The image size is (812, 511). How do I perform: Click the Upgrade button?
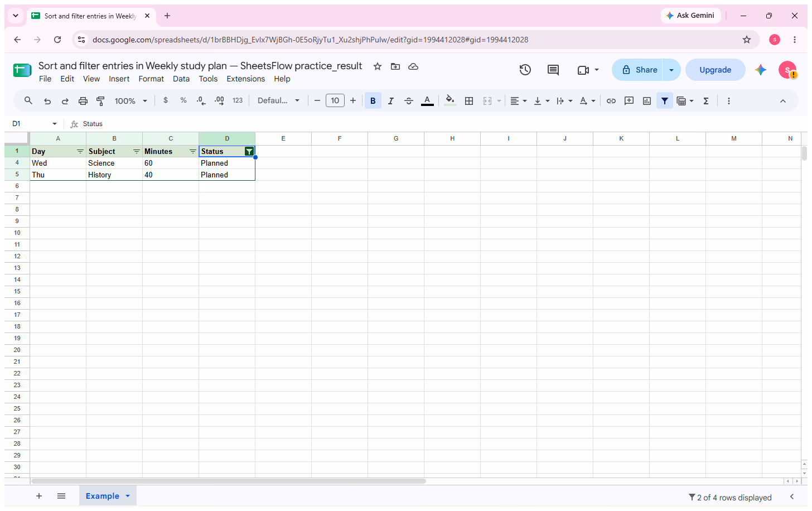click(x=716, y=70)
